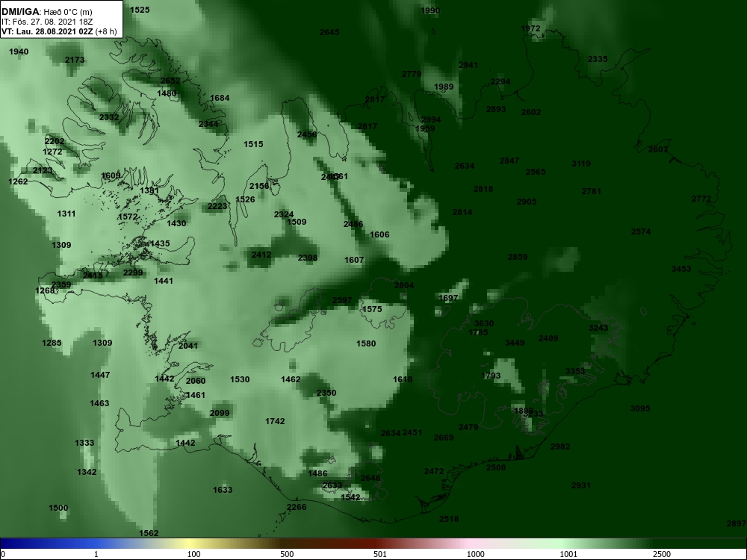Click the value 1580 in central Iceland
Image resolution: width=747 pixels, height=560 pixels.
(366, 343)
